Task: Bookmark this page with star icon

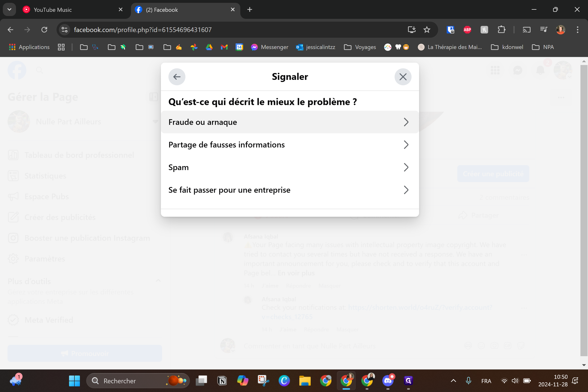Action: tap(427, 30)
